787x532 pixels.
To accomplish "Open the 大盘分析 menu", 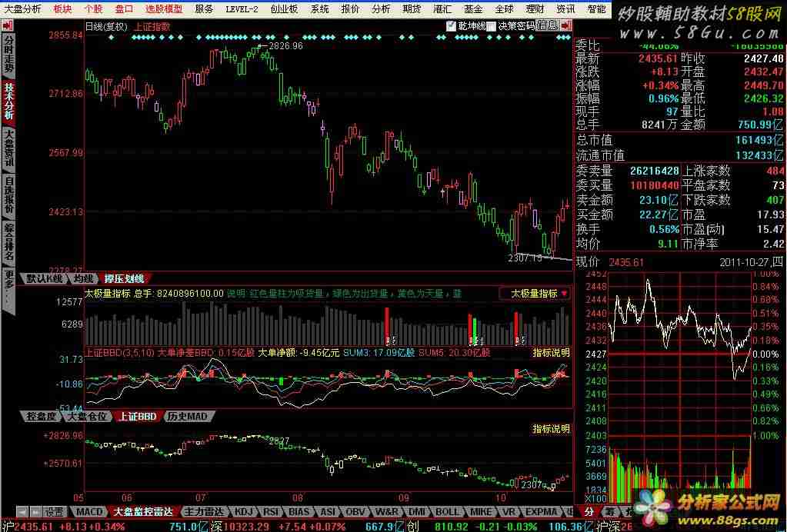I will (22, 9).
